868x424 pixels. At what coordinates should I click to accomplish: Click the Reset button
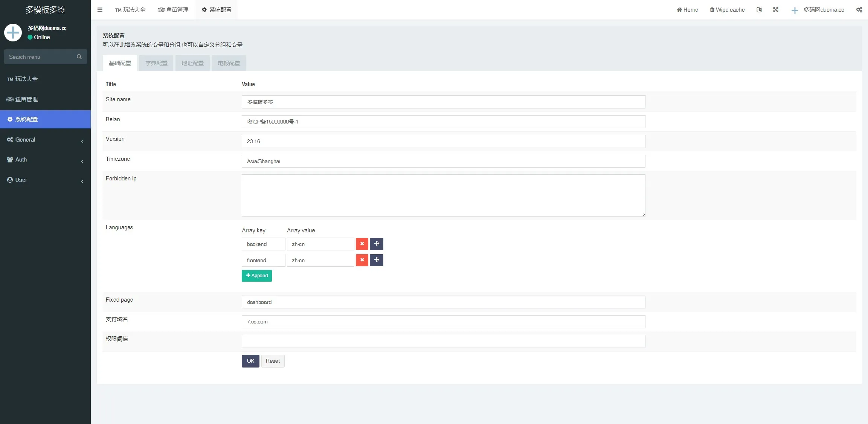[273, 361]
